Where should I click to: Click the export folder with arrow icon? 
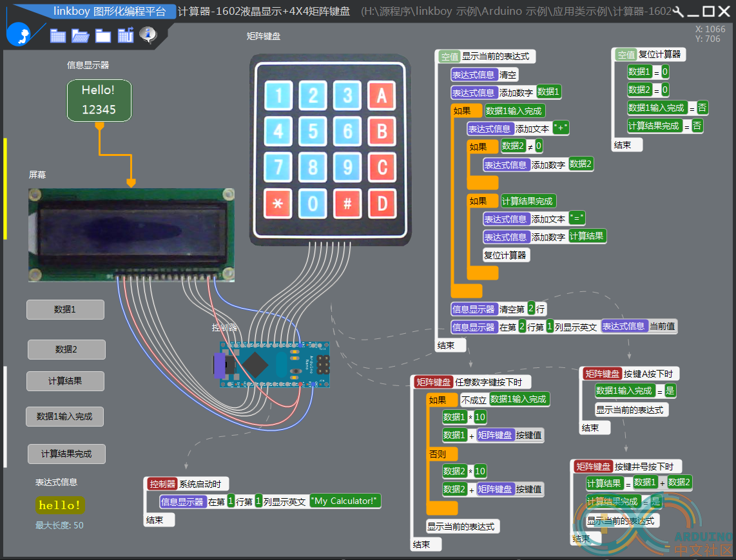[x=125, y=35]
